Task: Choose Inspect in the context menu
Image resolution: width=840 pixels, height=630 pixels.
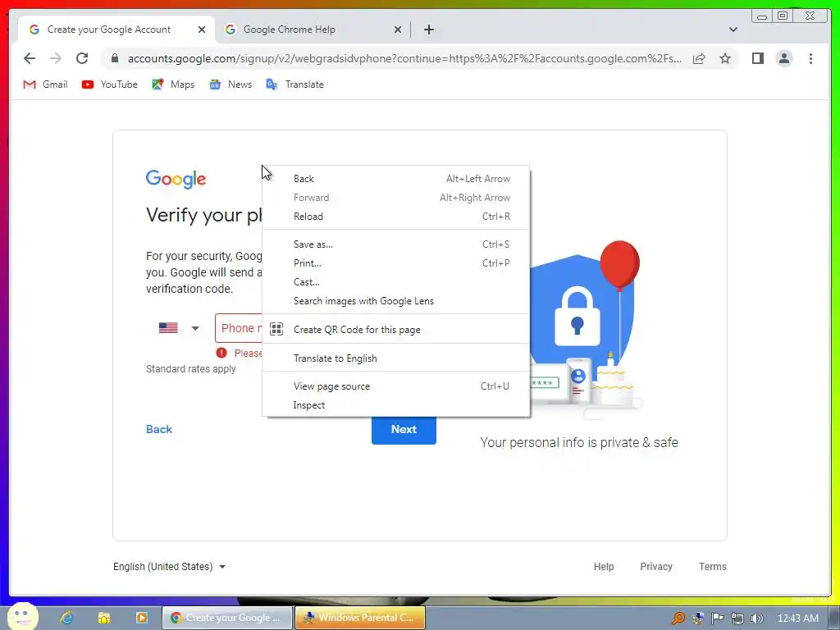Action: pyautogui.click(x=396, y=405)
